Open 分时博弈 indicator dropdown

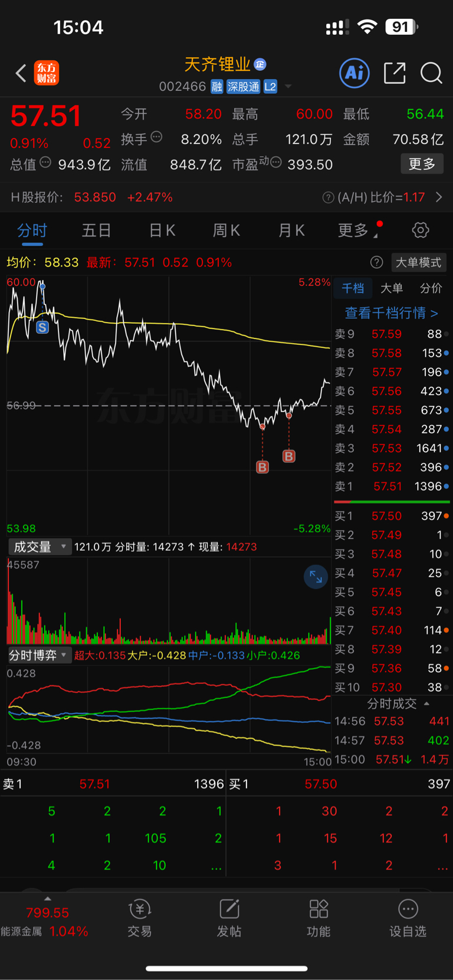[40, 655]
